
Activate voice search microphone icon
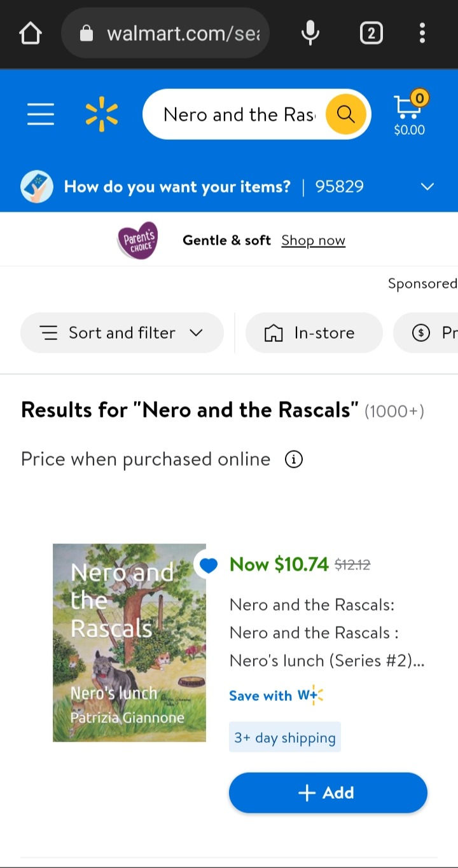(x=310, y=33)
